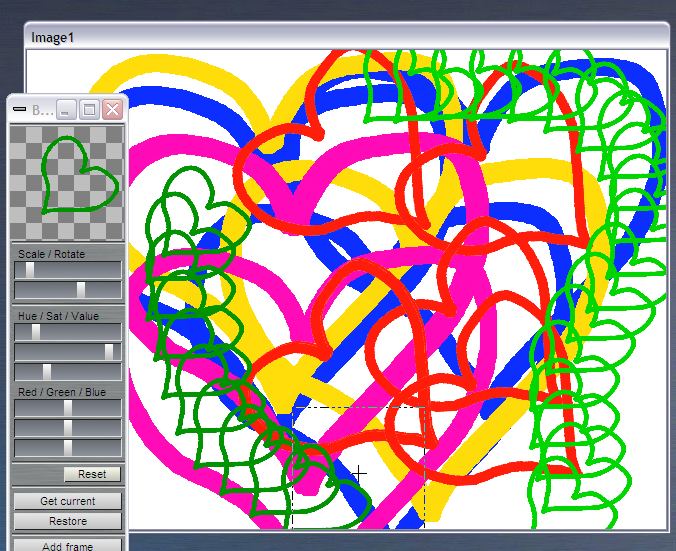Image resolution: width=676 pixels, height=551 pixels.
Task: Maximize the brush settings panel
Action: (x=89, y=110)
